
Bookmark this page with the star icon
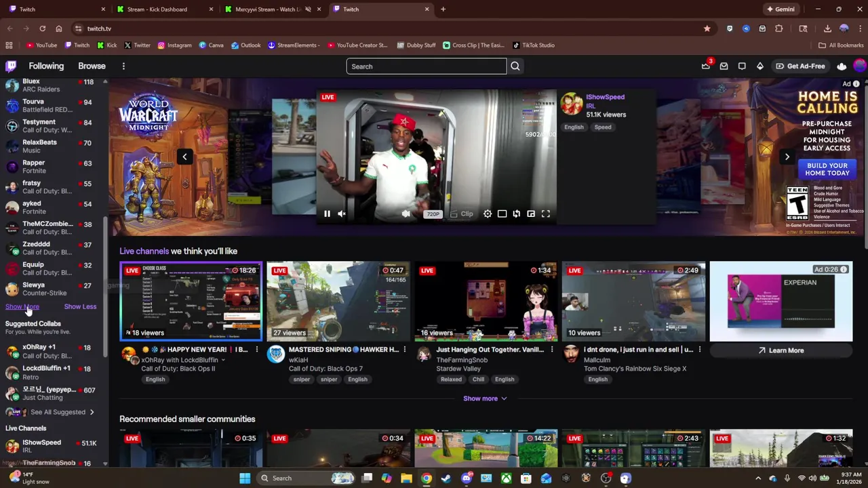click(x=707, y=28)
